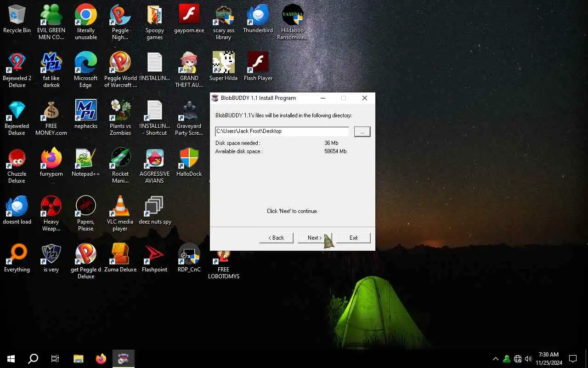This screenshot has height=368, width=588.
Task: Open taskbar Search magnifier
Action: tap(33, 359)
